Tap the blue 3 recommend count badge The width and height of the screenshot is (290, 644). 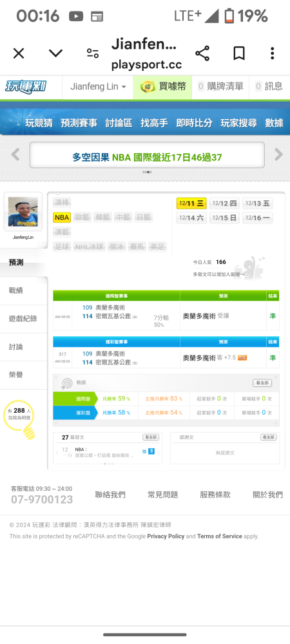151,451
